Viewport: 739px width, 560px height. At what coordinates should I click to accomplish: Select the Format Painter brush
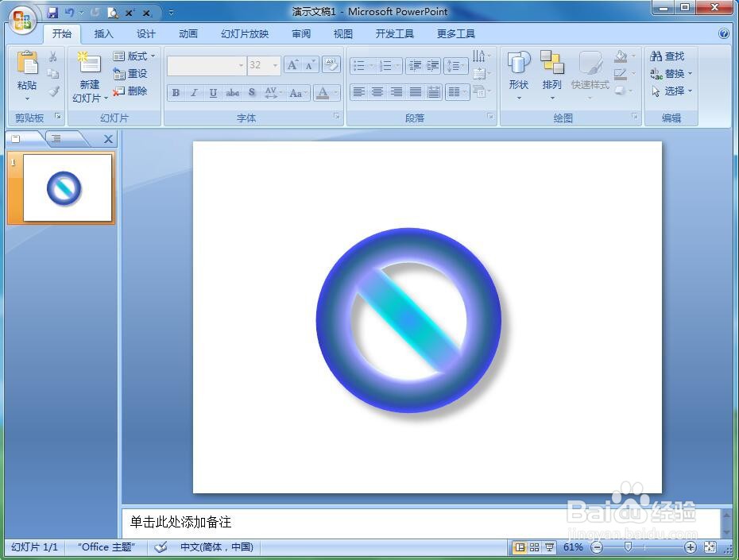53,91
